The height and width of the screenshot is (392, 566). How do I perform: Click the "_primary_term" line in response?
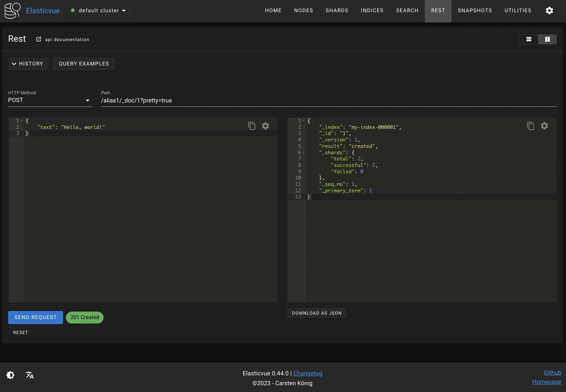(x=346, y=191)
